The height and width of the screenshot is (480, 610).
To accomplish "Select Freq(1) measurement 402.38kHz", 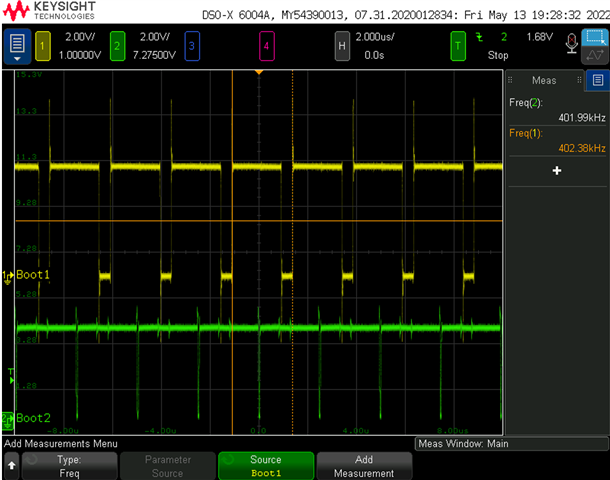I will pos(557,140).
